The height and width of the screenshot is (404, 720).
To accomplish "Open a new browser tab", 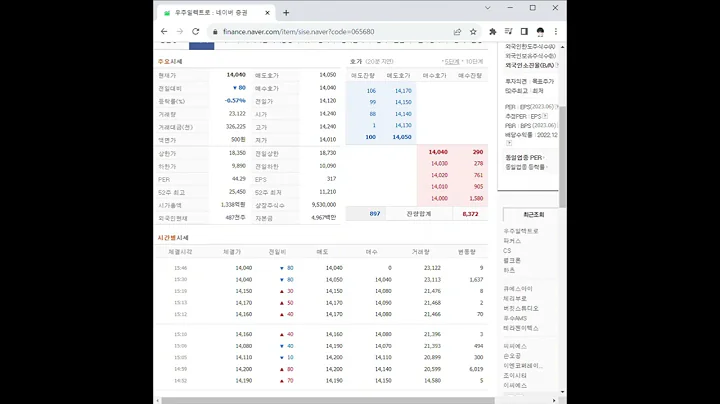I will (x=286, y=13).
